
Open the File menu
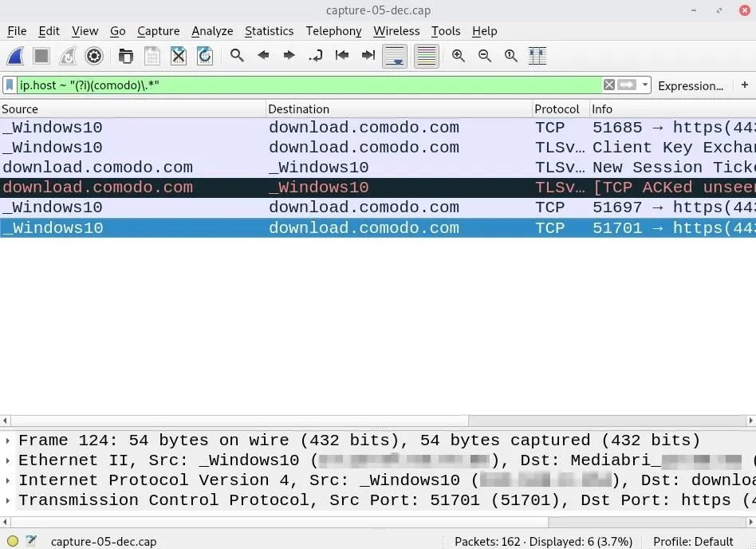(x=17, y=31)
